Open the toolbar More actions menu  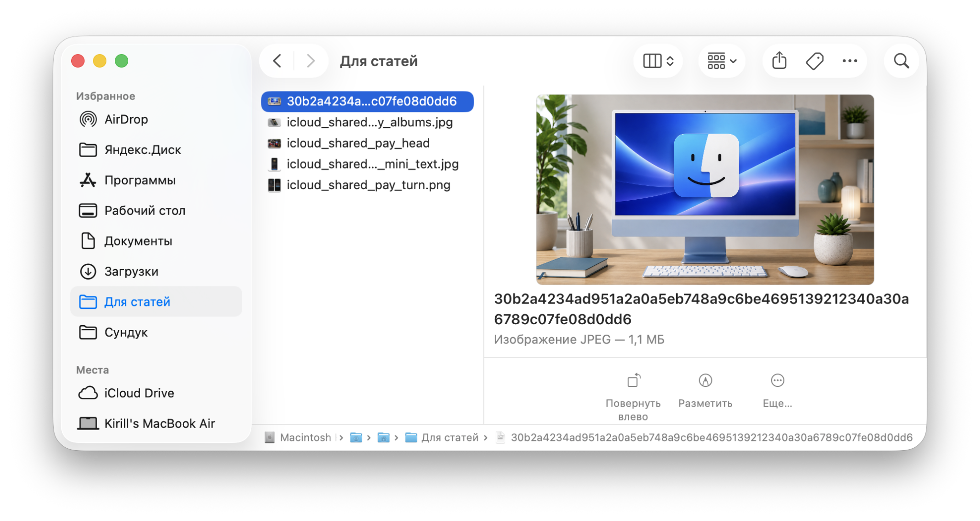(849, 61)
